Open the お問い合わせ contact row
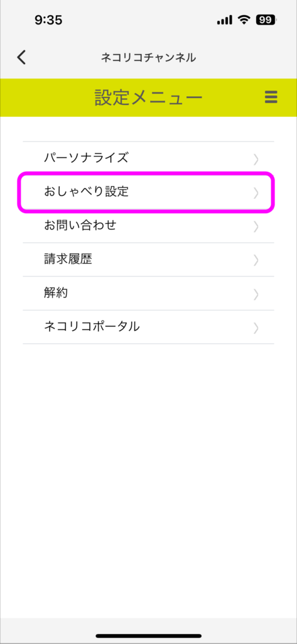The image size is (297, 644). point(148,226)
